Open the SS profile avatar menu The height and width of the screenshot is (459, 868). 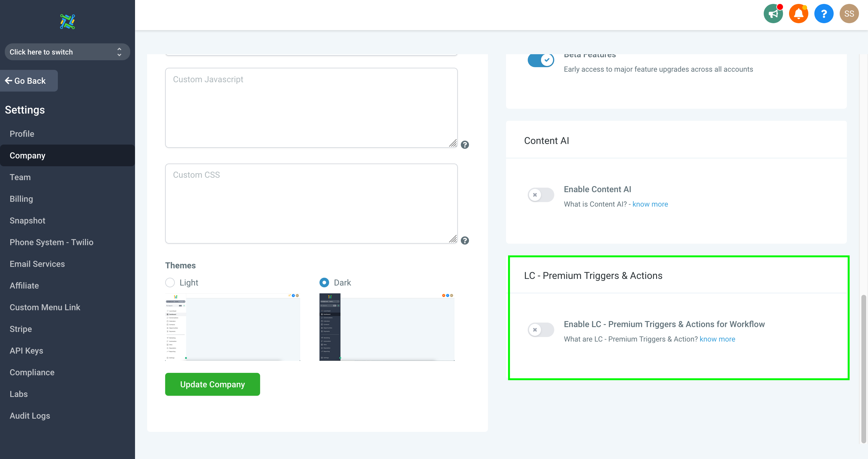(849, 14)
